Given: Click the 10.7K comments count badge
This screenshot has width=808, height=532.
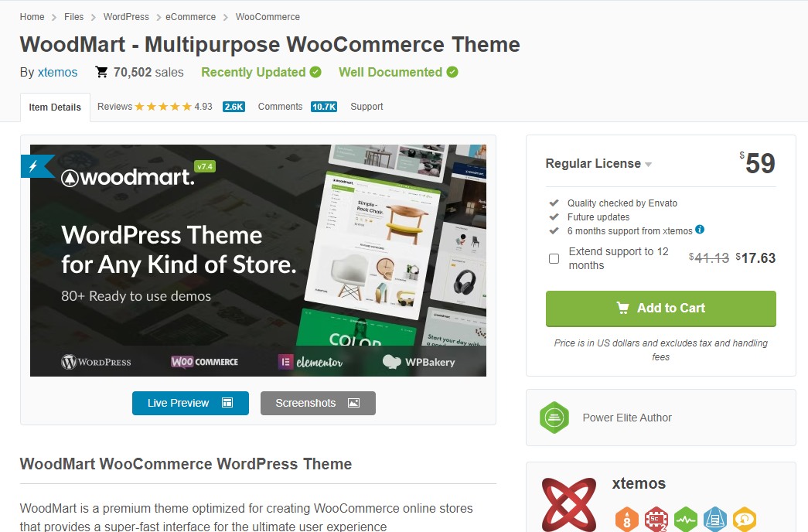Looking at the screenshot, I should pos(324,107).
